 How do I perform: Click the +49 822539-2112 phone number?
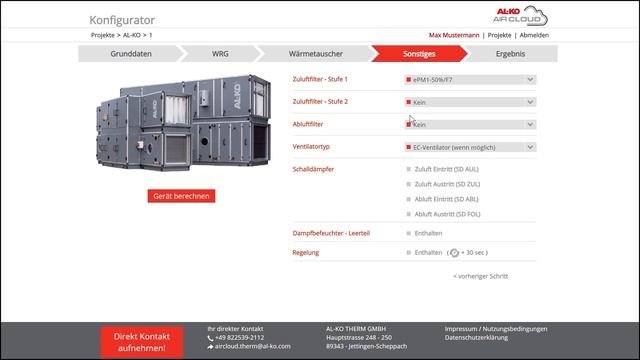pos(240,338)
